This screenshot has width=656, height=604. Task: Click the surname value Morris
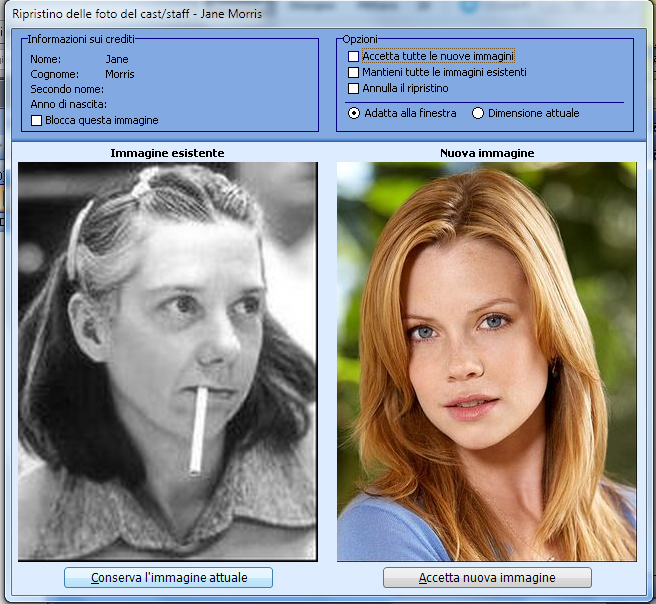(120, 74)
